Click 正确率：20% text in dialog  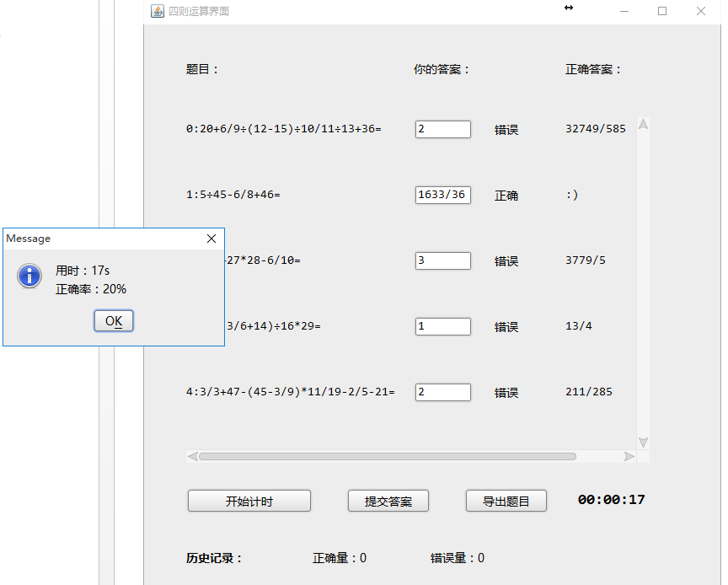click(x=91, y=289)
